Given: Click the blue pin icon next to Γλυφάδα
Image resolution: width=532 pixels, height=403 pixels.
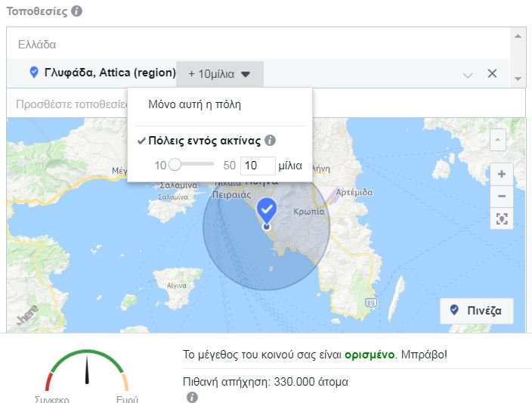Looking at the screenshot, I should pyautogui.click(x=34, y=73).
